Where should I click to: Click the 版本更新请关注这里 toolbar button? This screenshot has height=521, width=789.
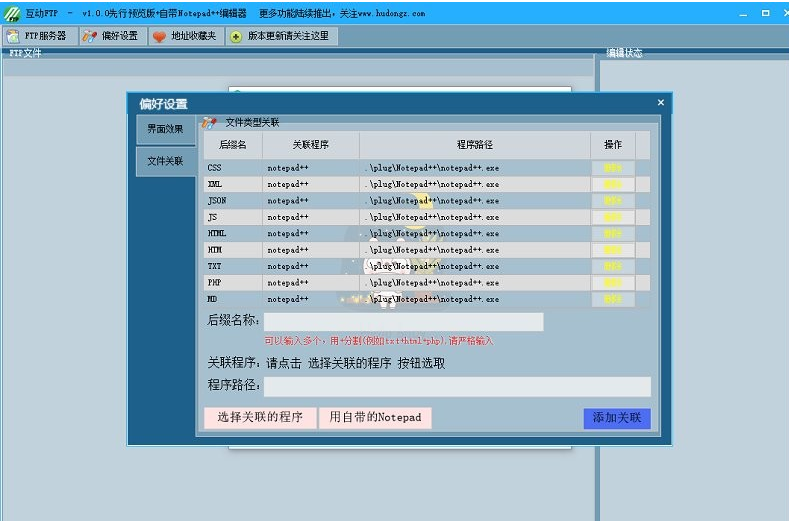282,36
